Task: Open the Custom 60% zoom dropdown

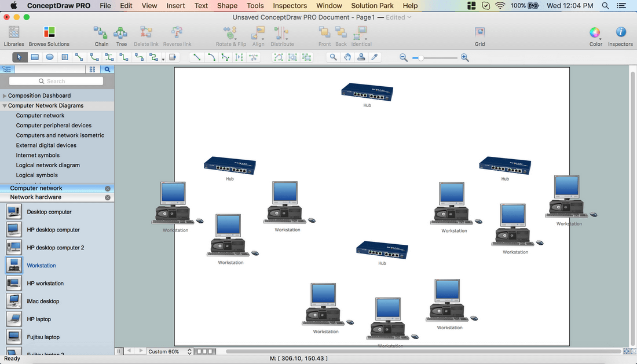Action: point(170,351)
